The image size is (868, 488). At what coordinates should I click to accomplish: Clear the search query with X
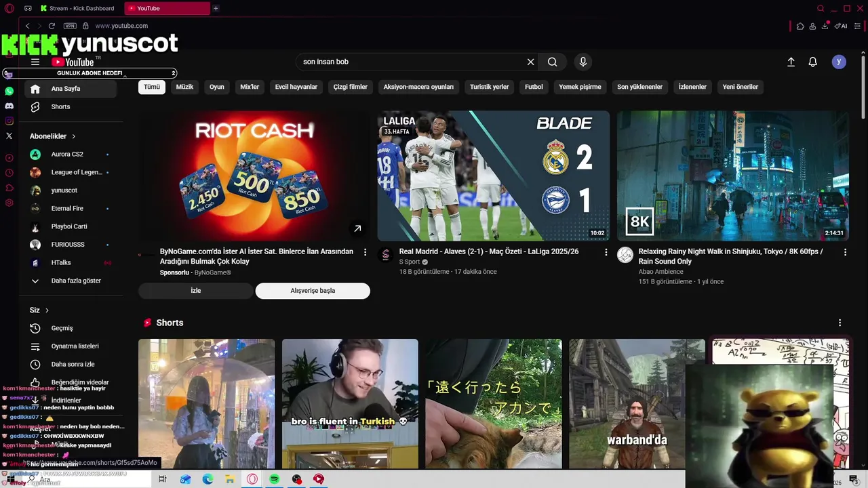pos(530,62)
